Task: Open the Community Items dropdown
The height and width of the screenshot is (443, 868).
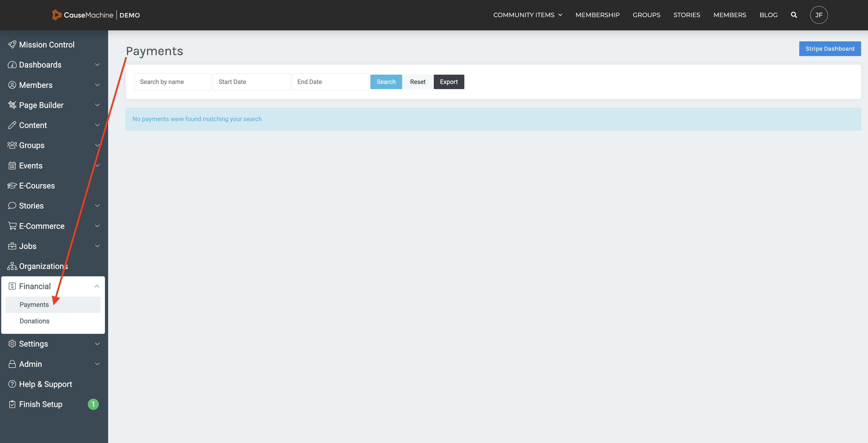Action: click(x=527, y=15)
